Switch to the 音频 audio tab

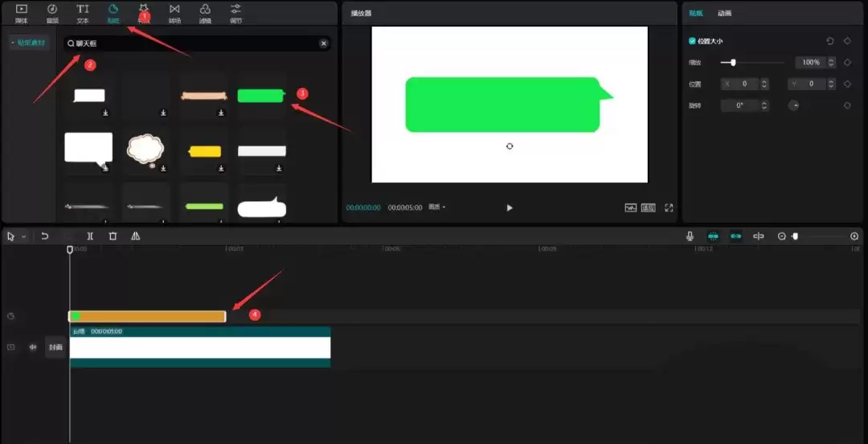[x=52, y=14]
